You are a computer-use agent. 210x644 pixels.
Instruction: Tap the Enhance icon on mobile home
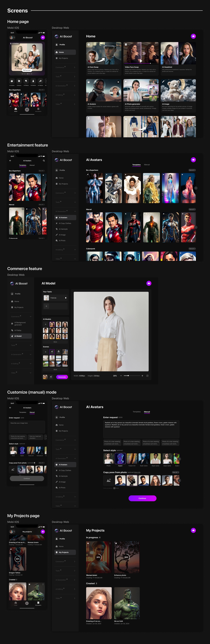click(19, 81)
